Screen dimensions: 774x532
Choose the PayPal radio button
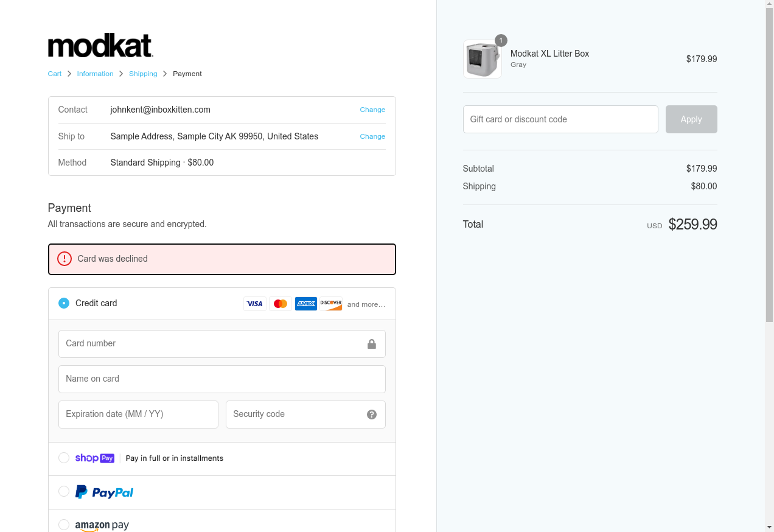pyautogui.click(x=64, y=491)
